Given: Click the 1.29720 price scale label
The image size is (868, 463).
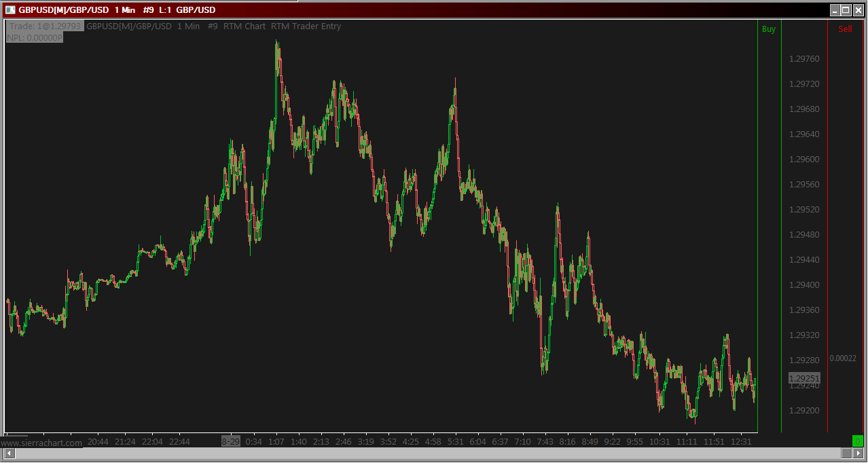Looking at the screenshot, I should (x=804, y=84).
